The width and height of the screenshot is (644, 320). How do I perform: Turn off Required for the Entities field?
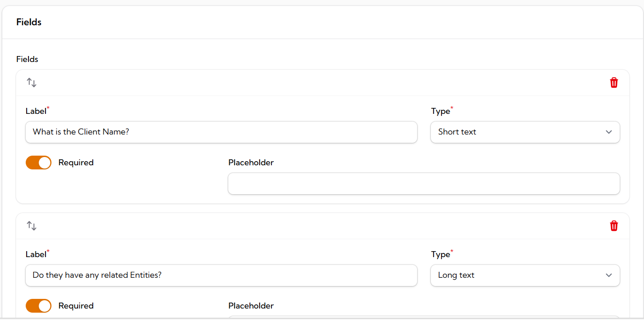click(39, 306)
